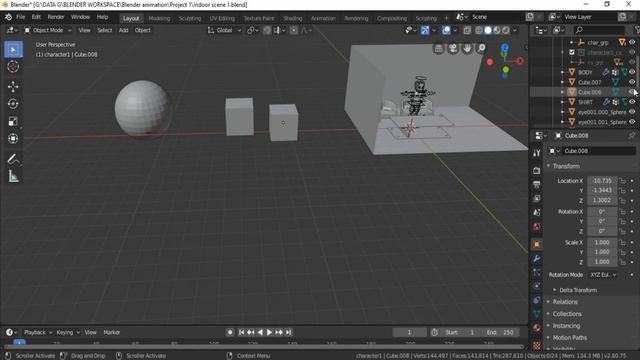
Task: Toggle viewport gizmos display
Action: (425, 30)
